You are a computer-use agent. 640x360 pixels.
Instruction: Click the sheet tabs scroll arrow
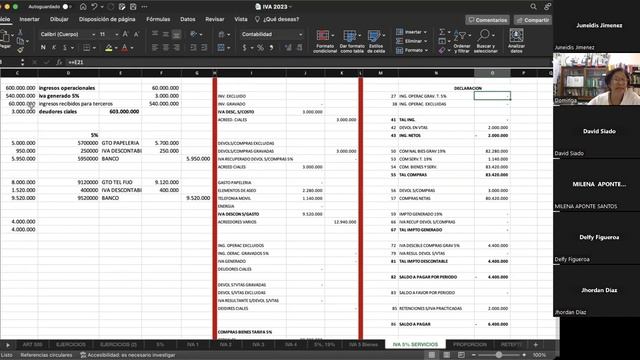coord(8,345)
